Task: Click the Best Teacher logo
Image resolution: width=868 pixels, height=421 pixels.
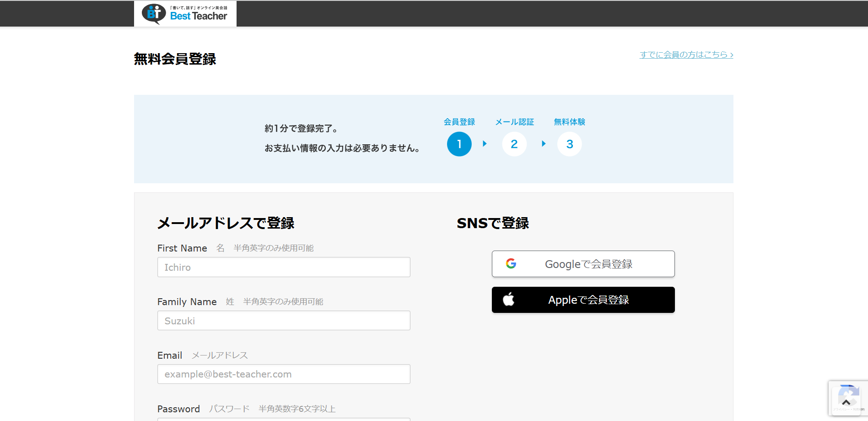Action: [x=185, y=14]
